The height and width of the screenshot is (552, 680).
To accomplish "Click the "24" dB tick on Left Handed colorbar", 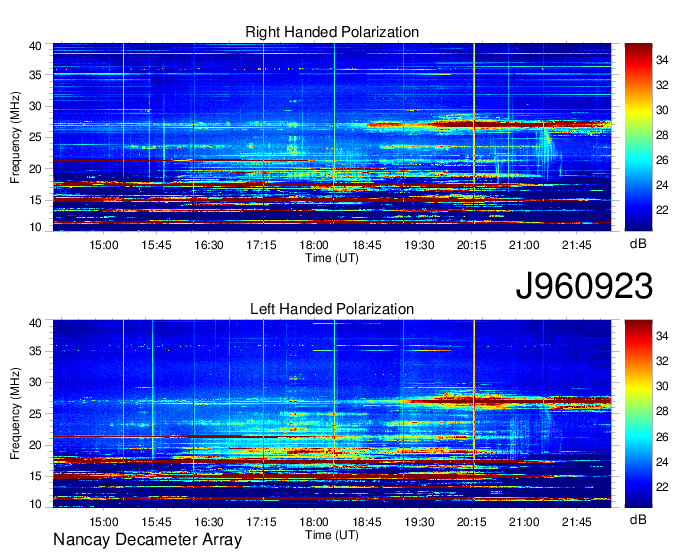I will [662, 462].
